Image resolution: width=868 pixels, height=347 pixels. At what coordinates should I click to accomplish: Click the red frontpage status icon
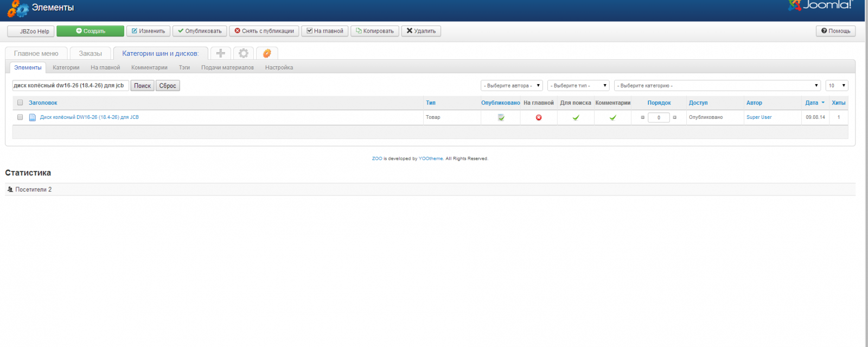(539, 117)
